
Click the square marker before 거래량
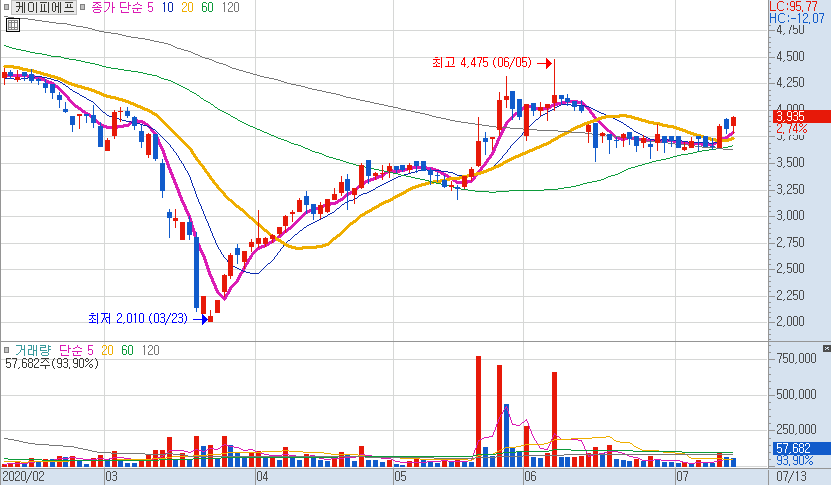(6, 350)
